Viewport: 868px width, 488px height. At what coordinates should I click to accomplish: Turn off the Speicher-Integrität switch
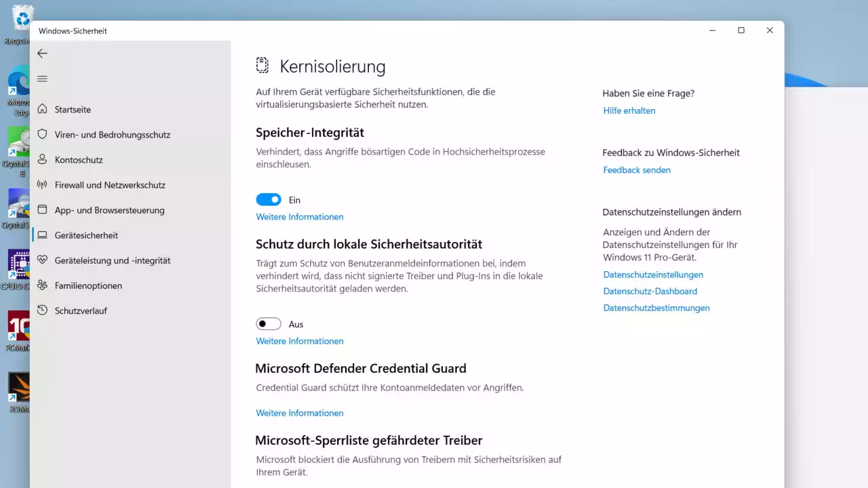click(x=269, y=200)
